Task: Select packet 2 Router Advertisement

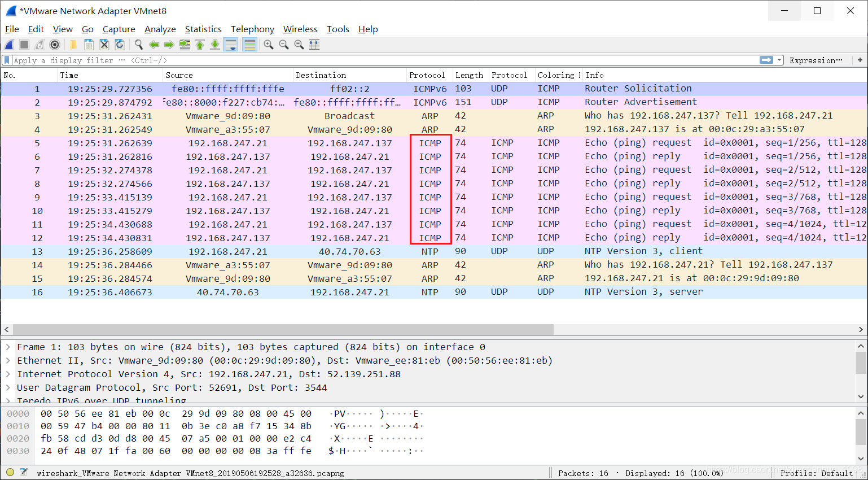Action: pyautogui.click(x=433, y=102)
